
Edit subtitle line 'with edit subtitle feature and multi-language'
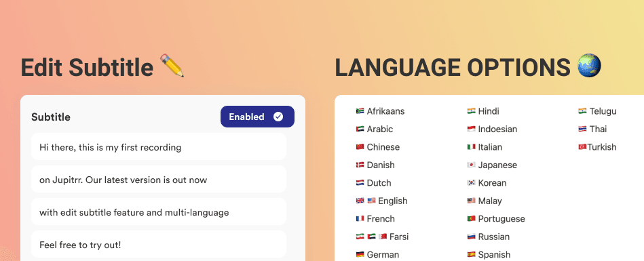pyautogui.click(x=159, y=212)
